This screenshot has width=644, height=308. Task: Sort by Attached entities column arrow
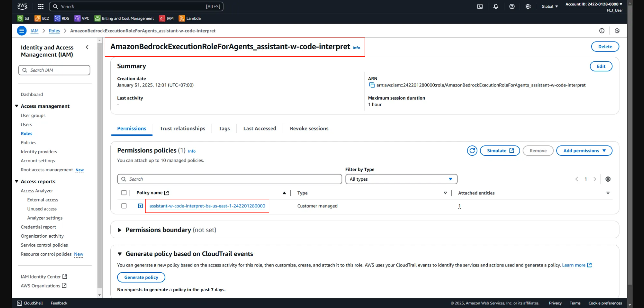[x=608, y=193]
